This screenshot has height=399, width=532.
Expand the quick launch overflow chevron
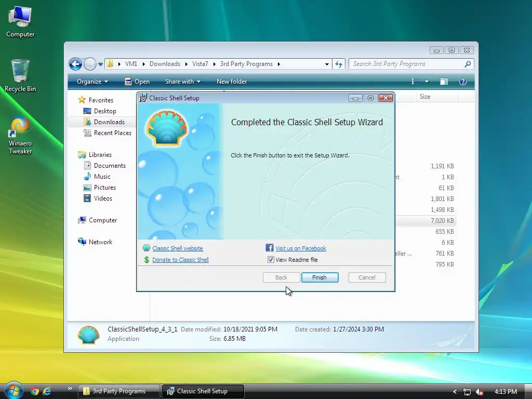(70, 389)
